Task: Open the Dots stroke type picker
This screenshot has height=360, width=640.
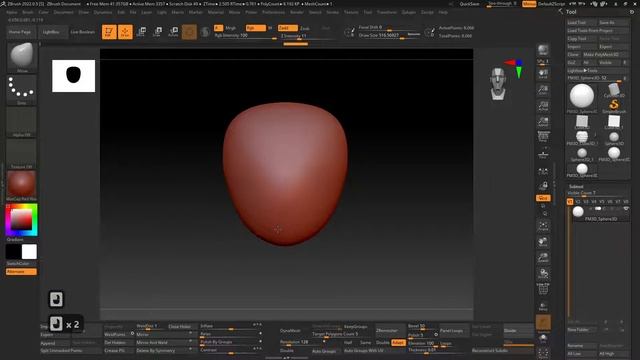Action: point(22,90)
